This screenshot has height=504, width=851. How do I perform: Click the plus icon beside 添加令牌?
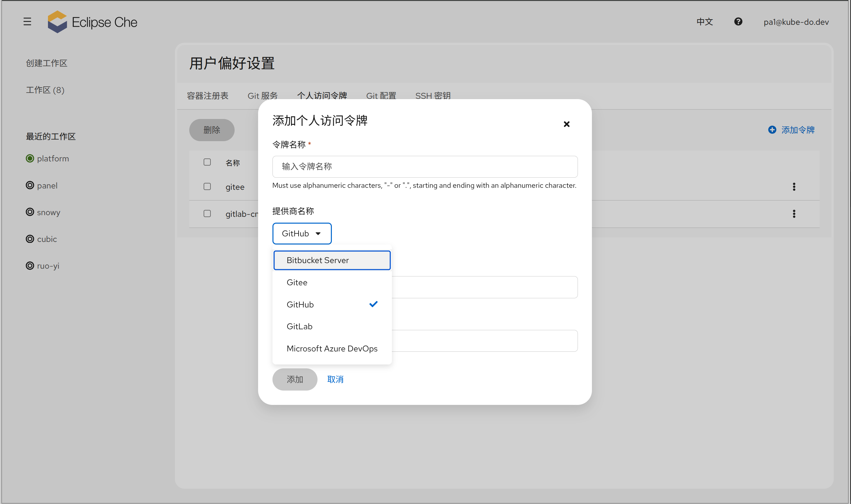click(772, 130)
